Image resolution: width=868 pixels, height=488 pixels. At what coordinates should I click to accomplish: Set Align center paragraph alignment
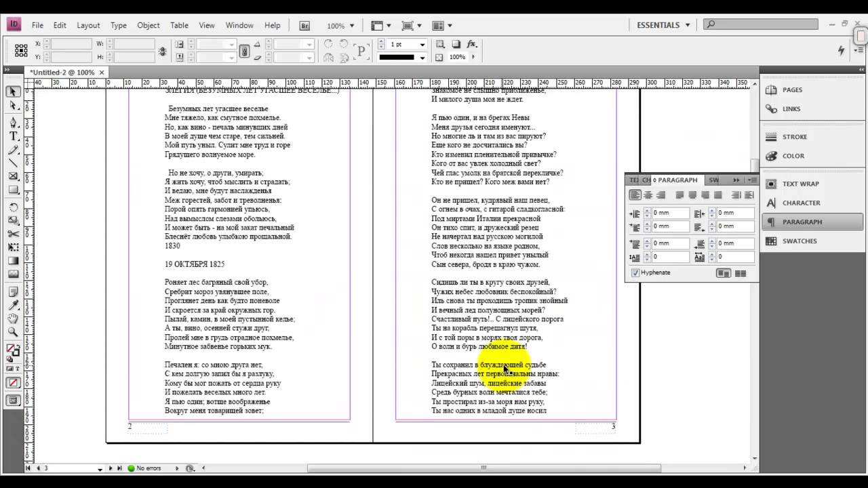tap(648, 195)
